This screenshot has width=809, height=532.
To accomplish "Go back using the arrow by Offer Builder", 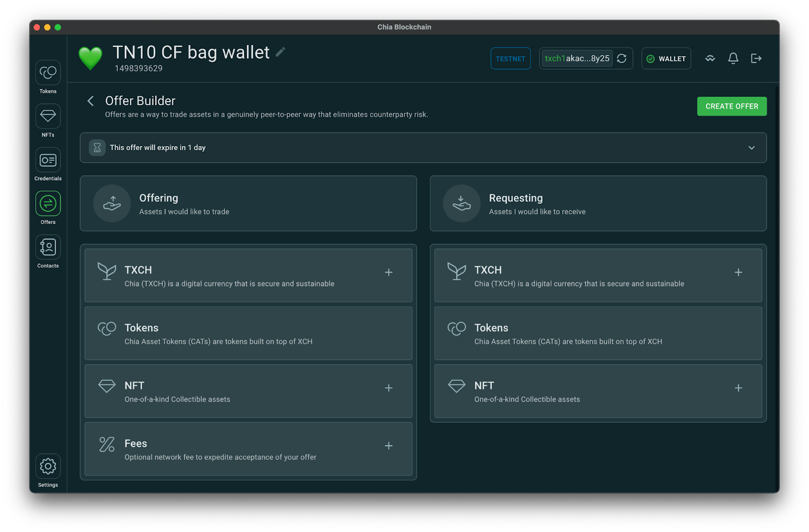I will (x=91, y=101).
